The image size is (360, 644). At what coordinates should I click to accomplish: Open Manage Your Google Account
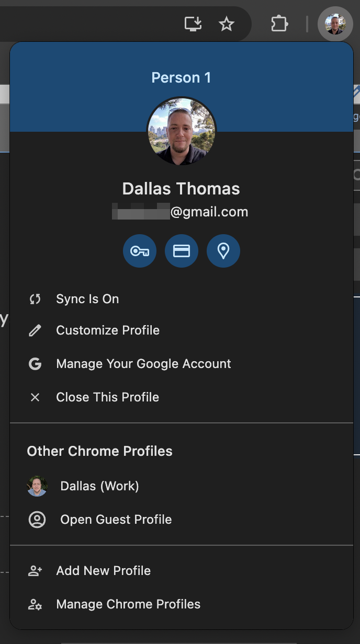pos(143,364)
